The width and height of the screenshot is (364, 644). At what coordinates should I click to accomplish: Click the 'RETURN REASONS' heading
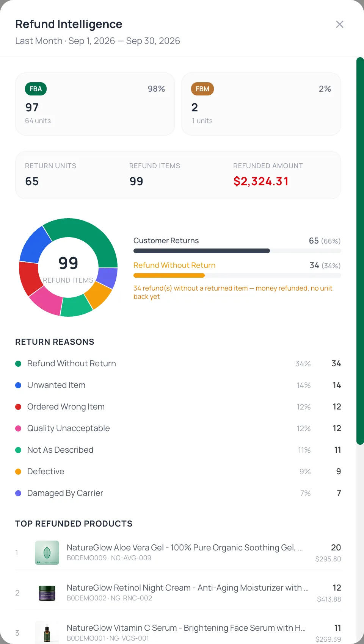coord(55,342)
